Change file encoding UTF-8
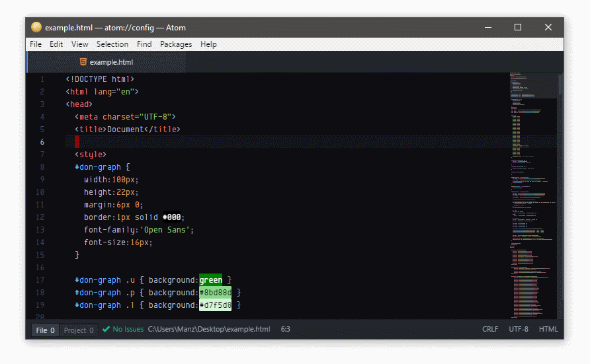The image size is (590, 364). (x=519, y=329)
